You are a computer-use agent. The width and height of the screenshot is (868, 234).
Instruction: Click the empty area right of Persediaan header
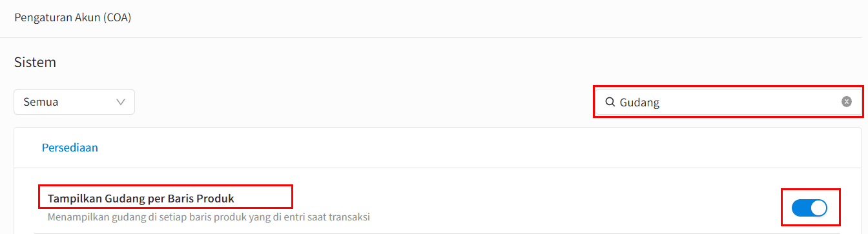point(478,148)
